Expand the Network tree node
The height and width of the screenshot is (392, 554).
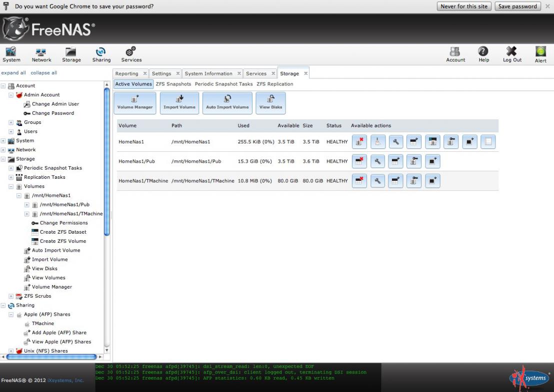pos(3,150)
